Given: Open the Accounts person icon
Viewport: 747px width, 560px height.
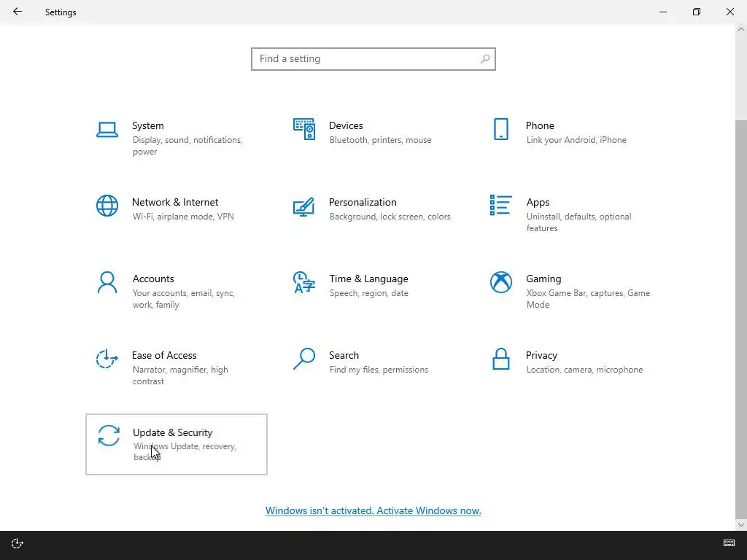Looking at the screenshot, I should pos(107,282).
